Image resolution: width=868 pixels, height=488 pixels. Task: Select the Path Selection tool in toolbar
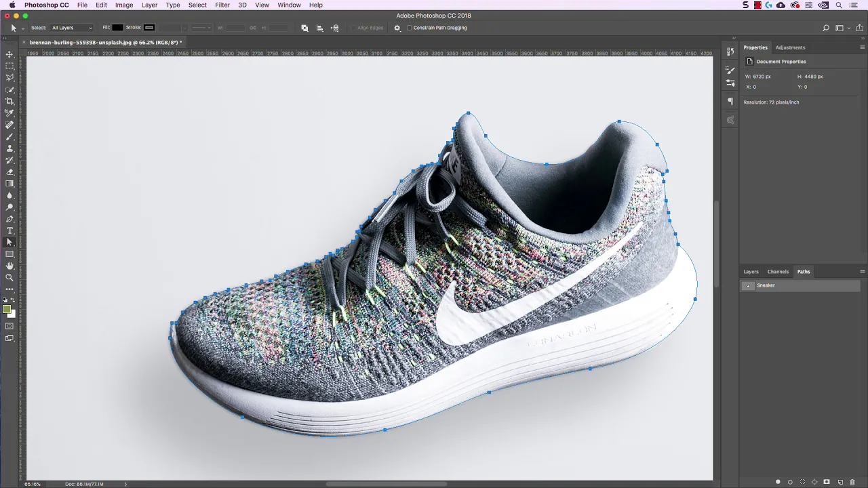coord(9,242)
